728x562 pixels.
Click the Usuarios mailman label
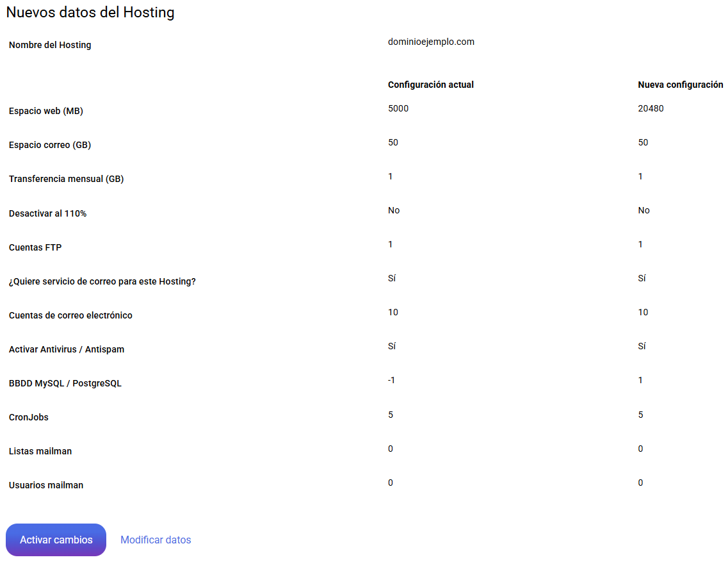click(46, 485)
